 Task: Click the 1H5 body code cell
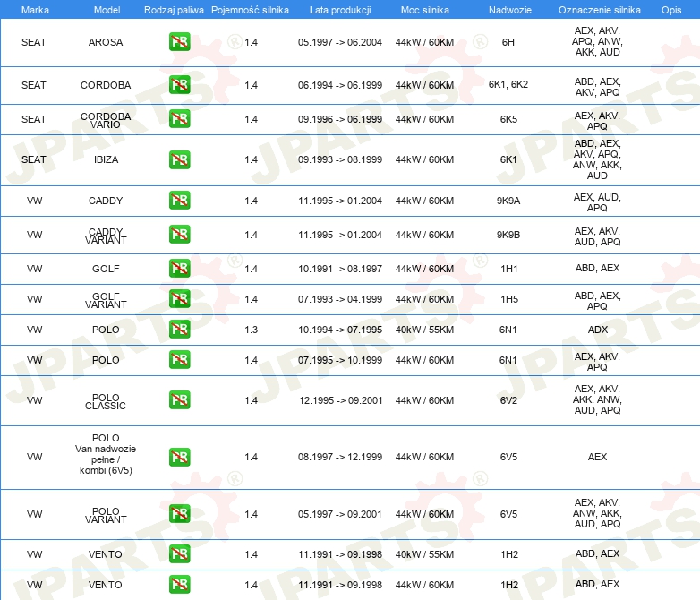pos(509,299)
